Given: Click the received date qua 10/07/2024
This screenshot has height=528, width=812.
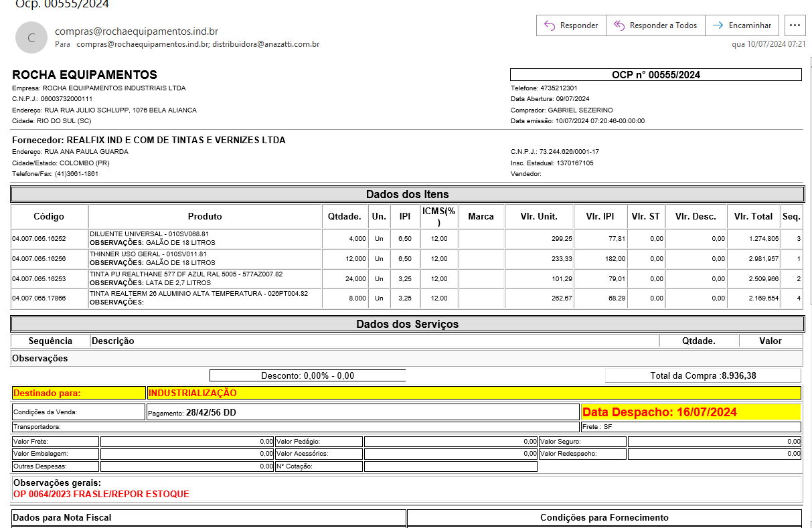Looking at the screenshot, I should [768, 44].
